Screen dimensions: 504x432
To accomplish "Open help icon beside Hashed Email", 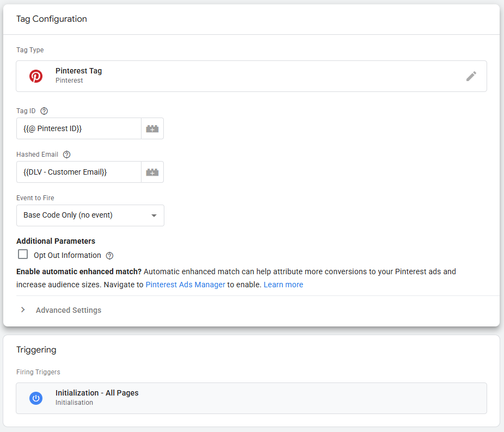I will pos(67,155).
